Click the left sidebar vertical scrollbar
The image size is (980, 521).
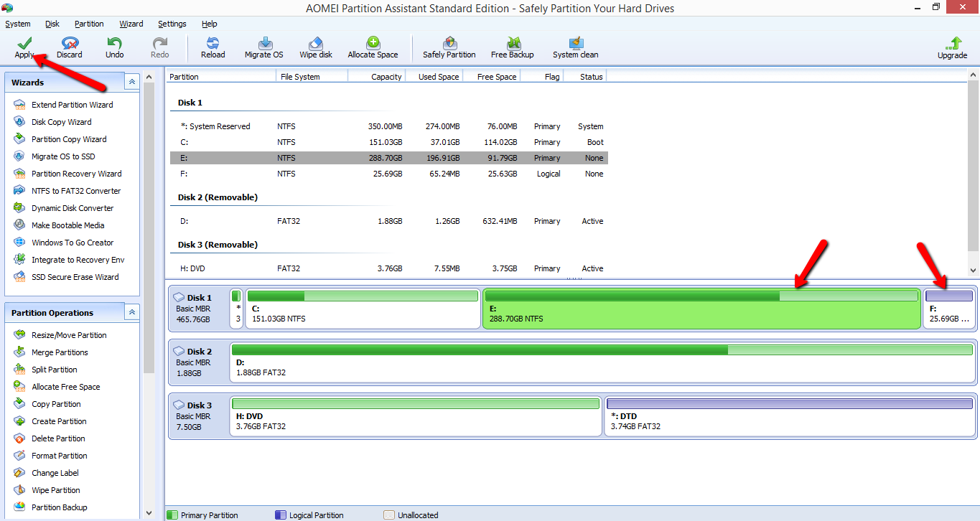tap(149, 293)
